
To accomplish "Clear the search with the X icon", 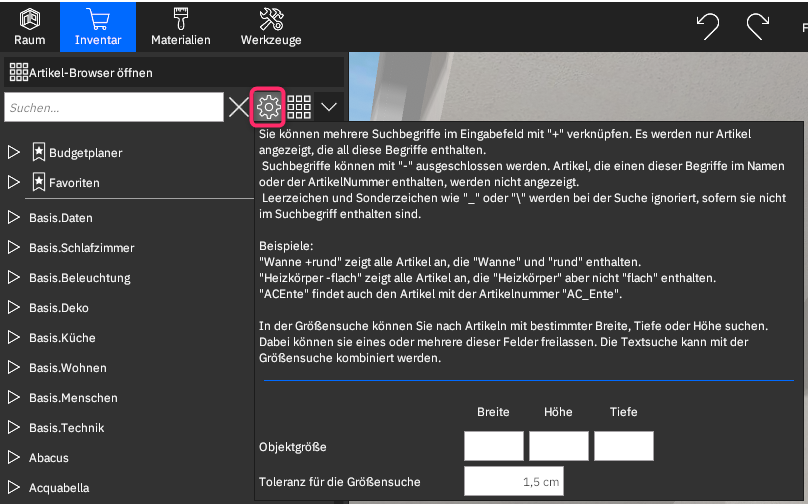I will tap(239, 107).
